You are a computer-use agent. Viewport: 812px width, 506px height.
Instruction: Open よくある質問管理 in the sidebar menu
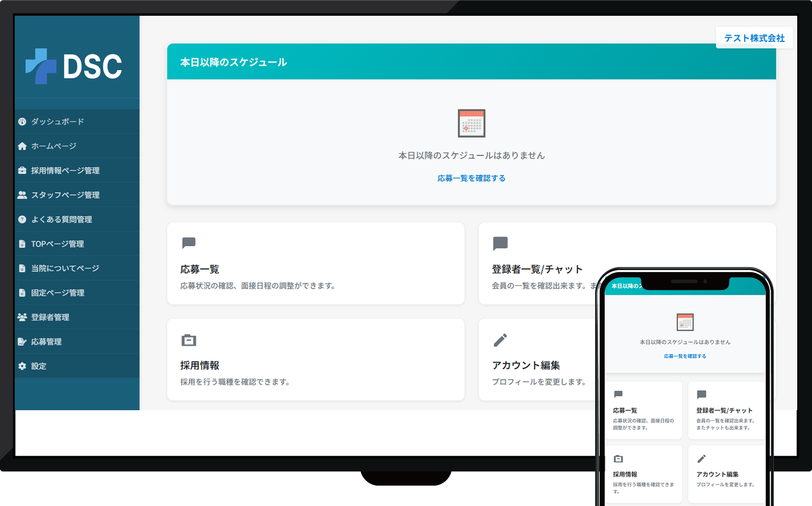point(77,220)
